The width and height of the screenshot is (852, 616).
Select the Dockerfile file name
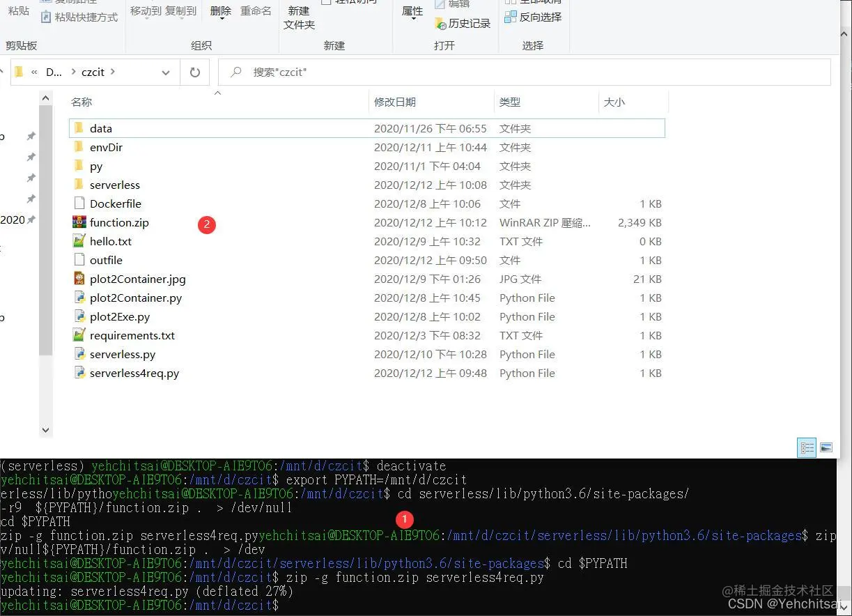[116, 203]
